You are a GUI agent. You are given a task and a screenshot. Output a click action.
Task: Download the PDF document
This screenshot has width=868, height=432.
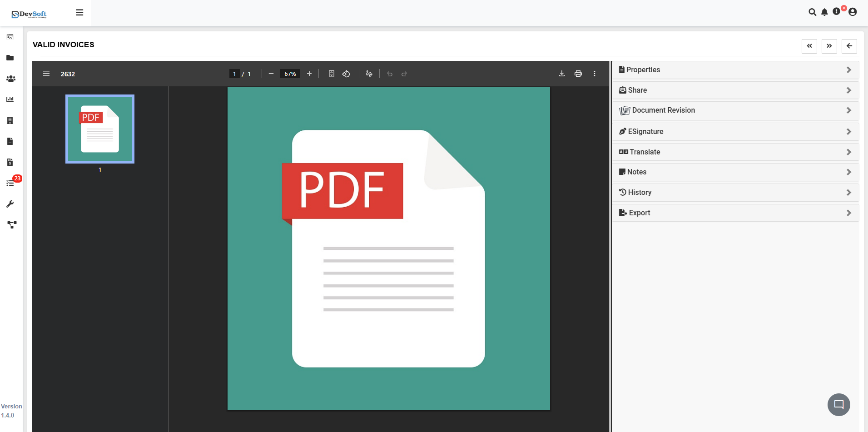[561, 73]
